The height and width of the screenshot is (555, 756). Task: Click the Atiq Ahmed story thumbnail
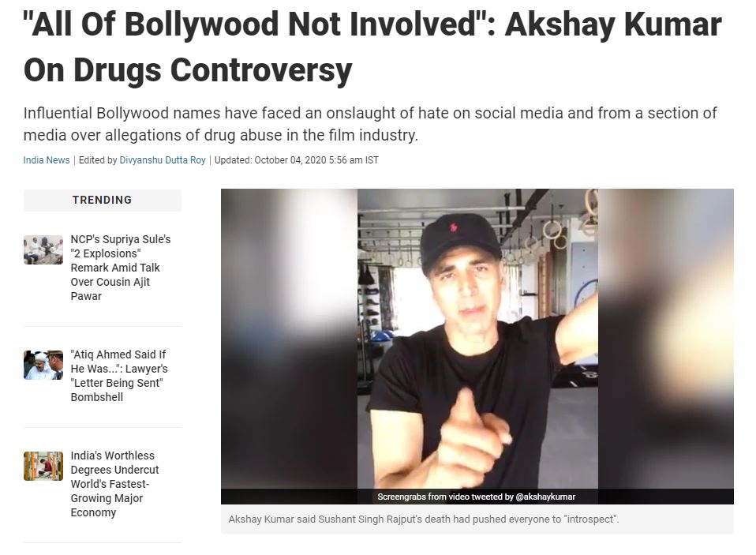tap(43, 365)
